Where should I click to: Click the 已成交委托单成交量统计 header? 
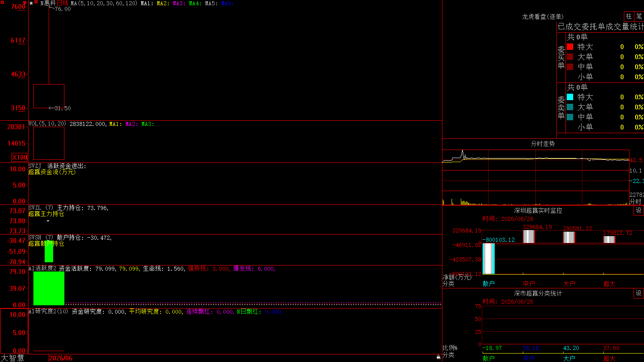(x=601, y=27)
